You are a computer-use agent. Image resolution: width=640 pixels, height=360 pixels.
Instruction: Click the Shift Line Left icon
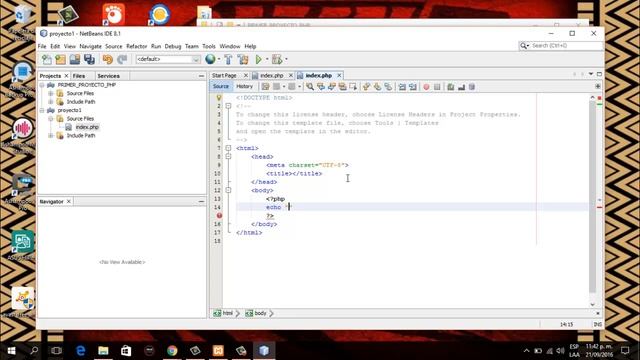[x=402, y=87]
